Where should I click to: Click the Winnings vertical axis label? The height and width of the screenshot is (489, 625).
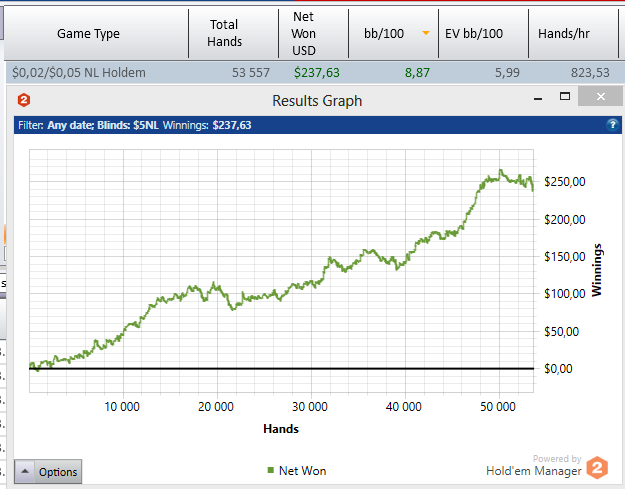[x=597, y=270]
